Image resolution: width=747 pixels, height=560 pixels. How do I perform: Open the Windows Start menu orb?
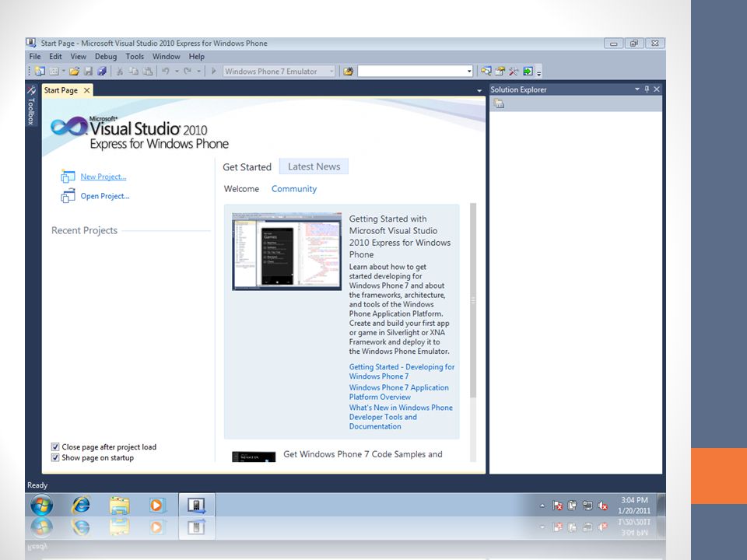point(42,505)
